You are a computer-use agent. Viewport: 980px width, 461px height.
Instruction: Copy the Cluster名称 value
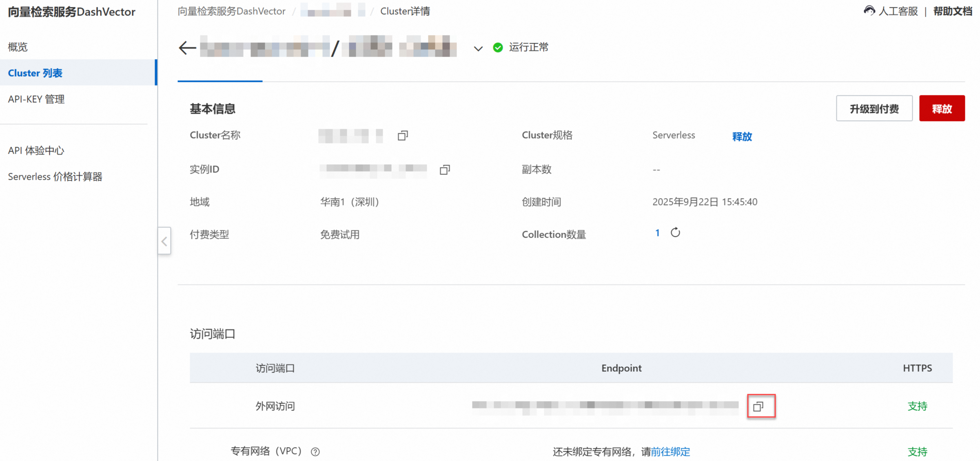point(403,135)
